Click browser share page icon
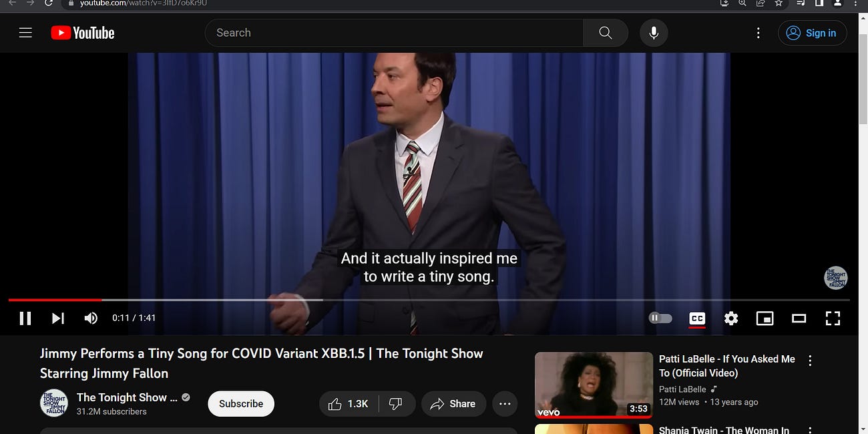Screen dimensions: 868x434 click(x=761, y=3)
